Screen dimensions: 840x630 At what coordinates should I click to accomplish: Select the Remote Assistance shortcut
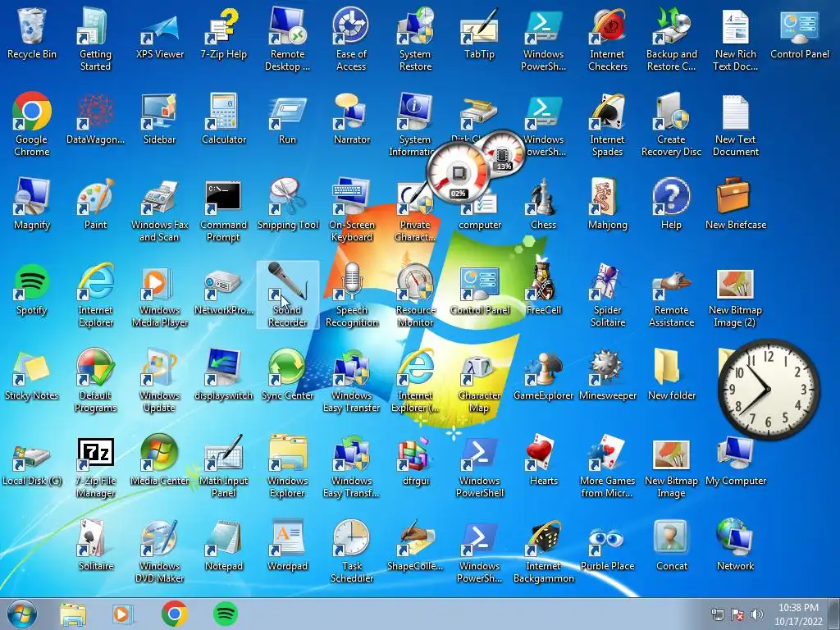[x=671, y=285]
